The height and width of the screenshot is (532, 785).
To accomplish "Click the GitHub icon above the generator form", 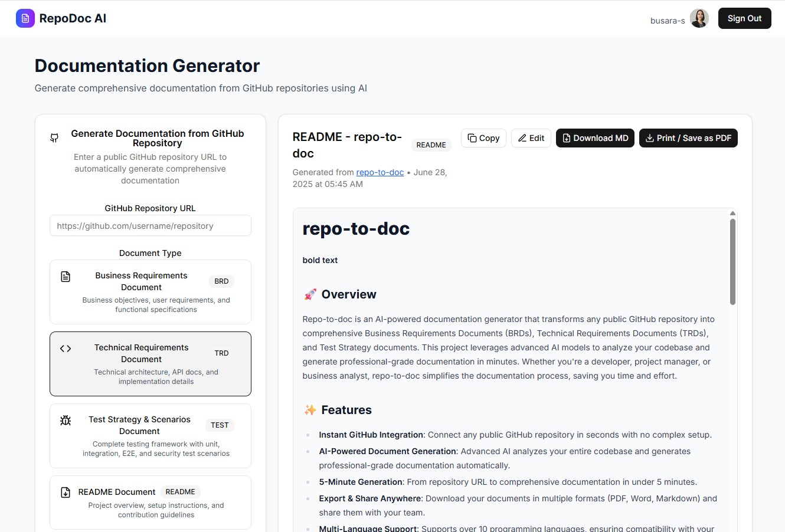I will pyautogui.click(x=54, y=137).
